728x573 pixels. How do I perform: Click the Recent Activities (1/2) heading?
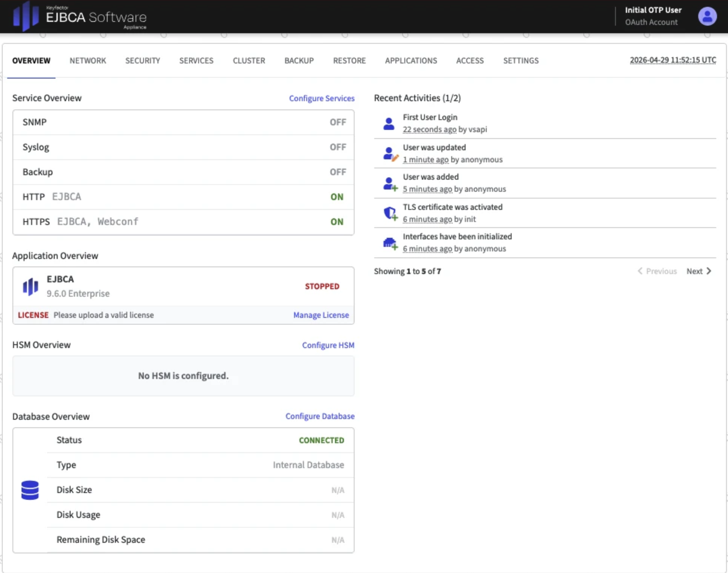417,98
